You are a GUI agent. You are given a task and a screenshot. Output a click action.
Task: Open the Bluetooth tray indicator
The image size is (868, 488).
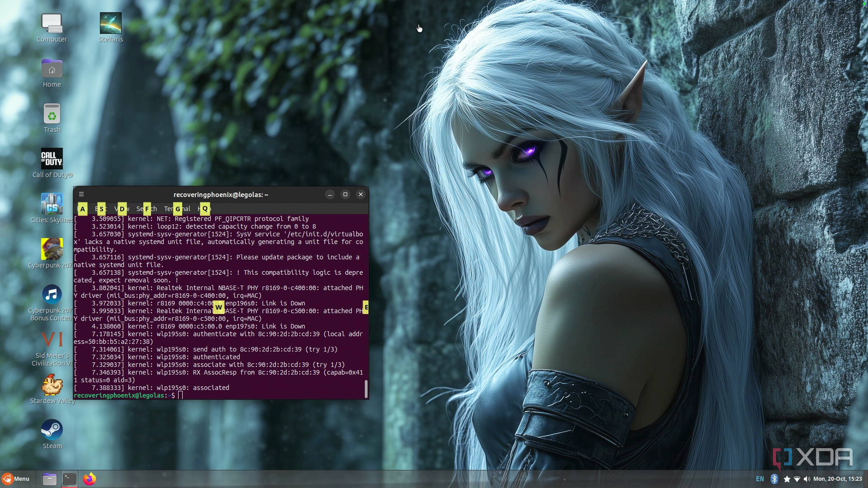774,479
